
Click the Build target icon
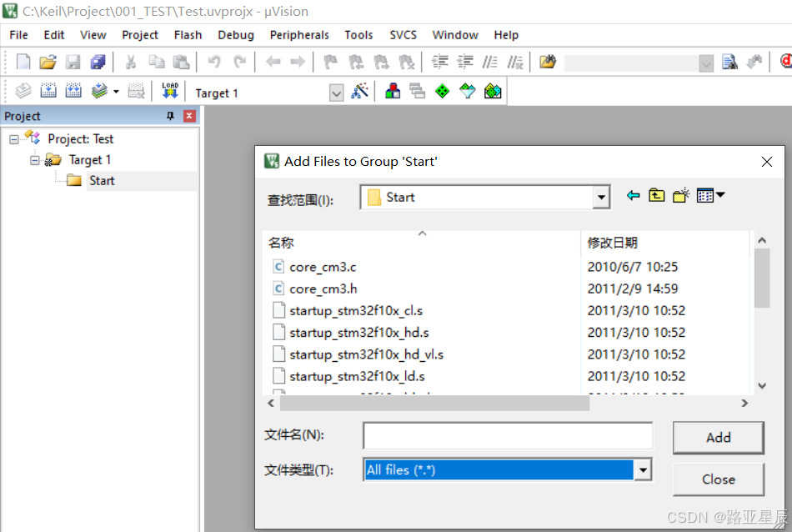tap(48, 91)
